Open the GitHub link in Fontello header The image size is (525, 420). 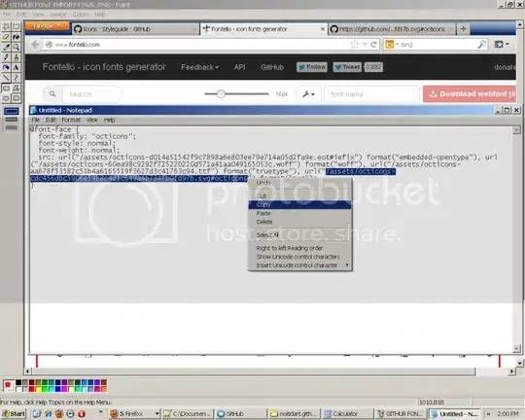(272, 67)
